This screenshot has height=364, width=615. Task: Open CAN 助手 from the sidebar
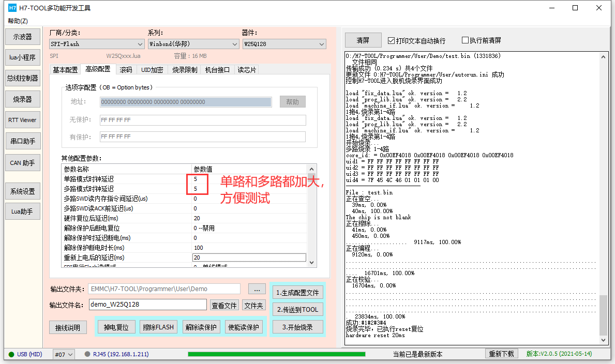click(x=23, y=163)
